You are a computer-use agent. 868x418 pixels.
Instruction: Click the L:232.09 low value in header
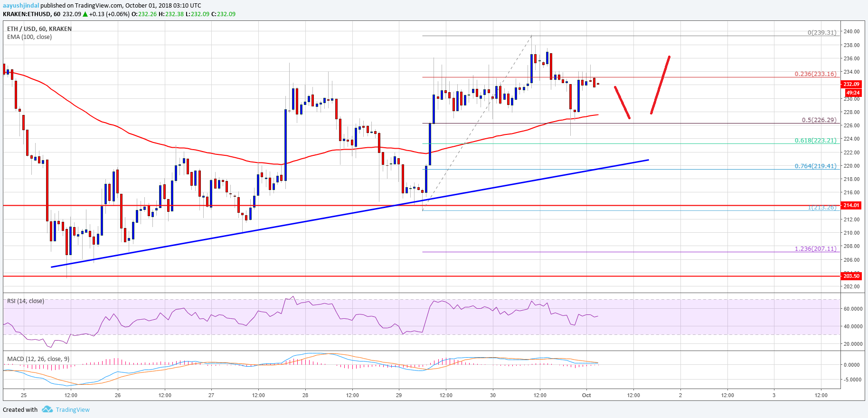(197, 14)
